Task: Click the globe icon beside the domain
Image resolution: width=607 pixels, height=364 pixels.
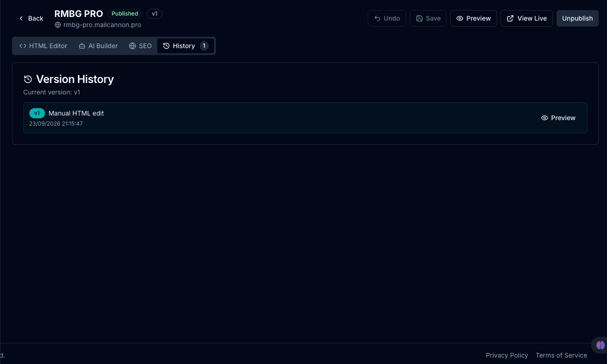Action: pos(58,25)
